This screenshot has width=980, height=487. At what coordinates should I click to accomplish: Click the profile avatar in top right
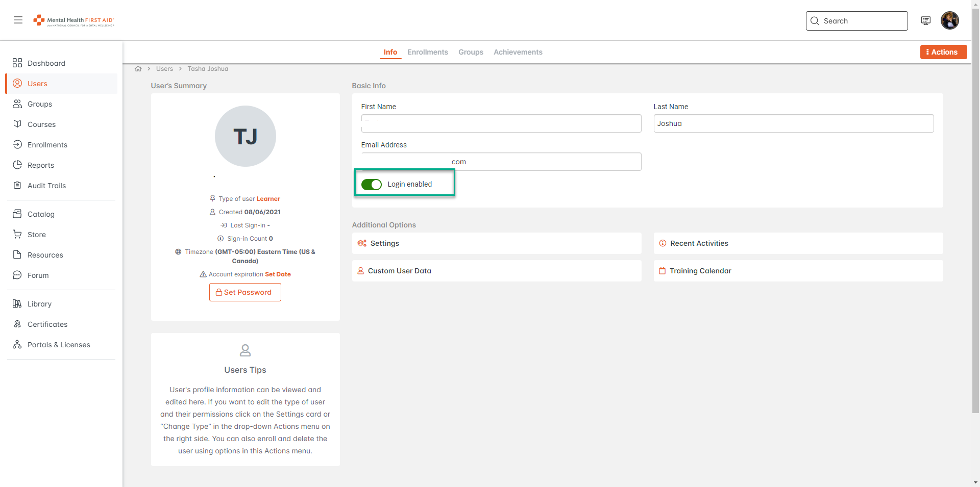pos(949,21)
